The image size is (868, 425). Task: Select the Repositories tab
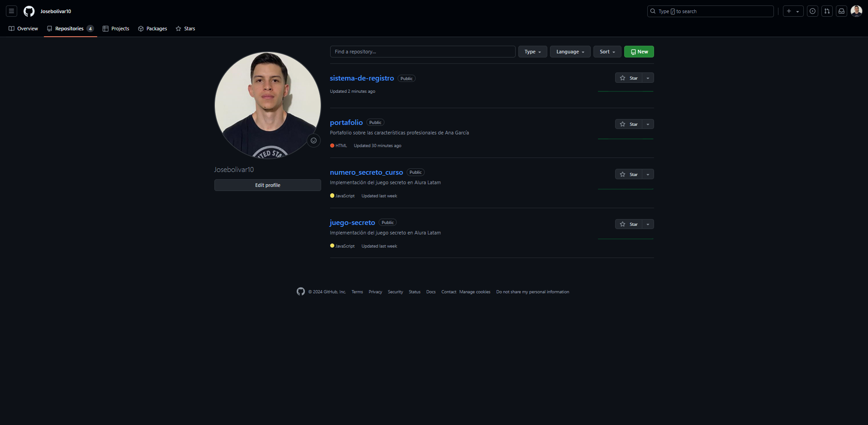71,29
